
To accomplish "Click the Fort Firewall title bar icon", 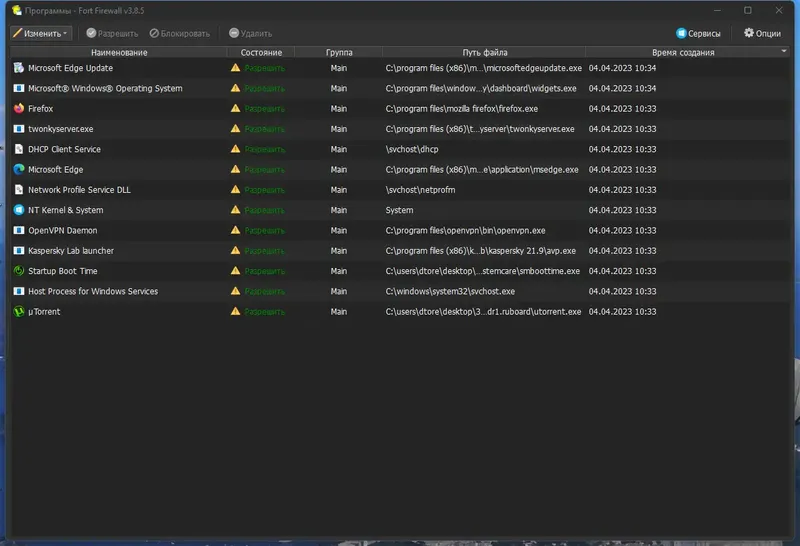I will pos(17,10).
